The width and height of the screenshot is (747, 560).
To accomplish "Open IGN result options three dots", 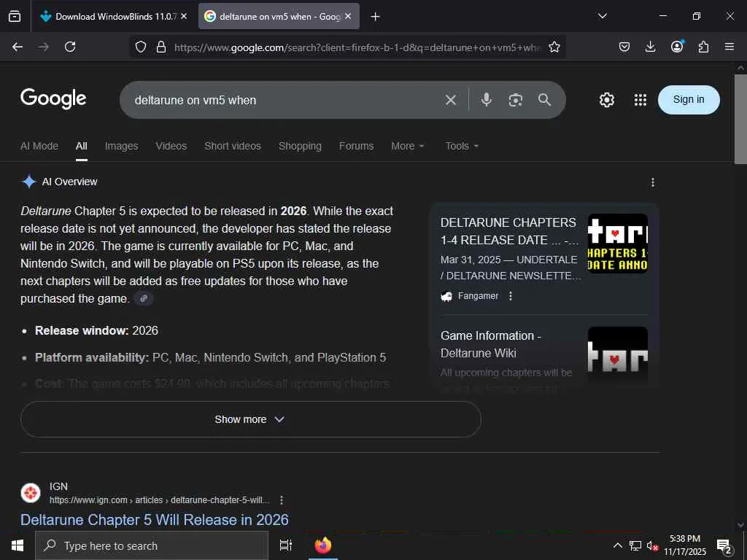I will tap(282, 500).
